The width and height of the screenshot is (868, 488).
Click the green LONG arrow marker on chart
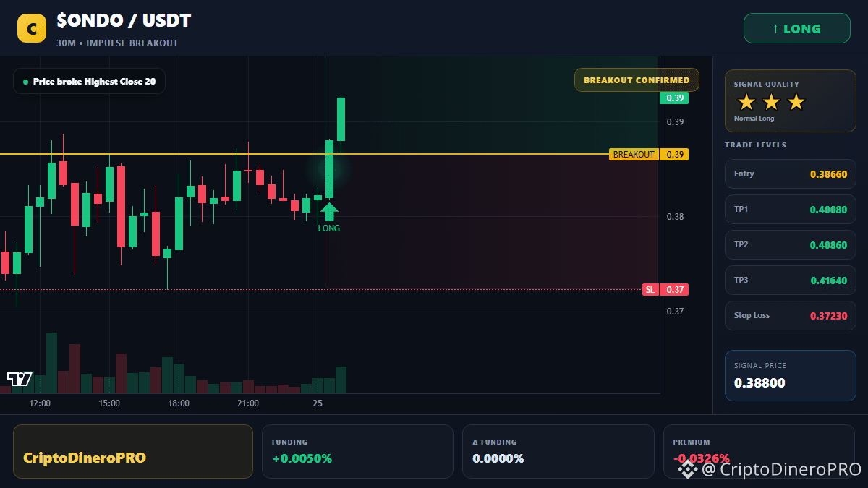coord(329,212)
